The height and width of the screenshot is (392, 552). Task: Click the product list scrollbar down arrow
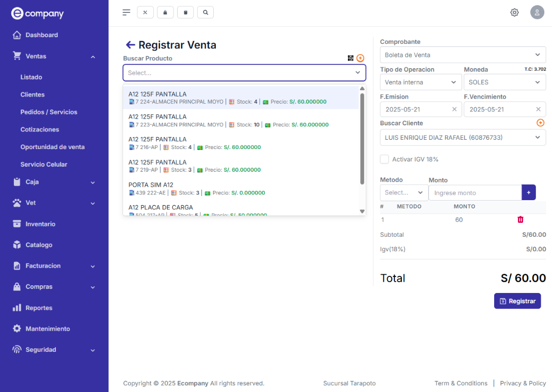(362, 211)
